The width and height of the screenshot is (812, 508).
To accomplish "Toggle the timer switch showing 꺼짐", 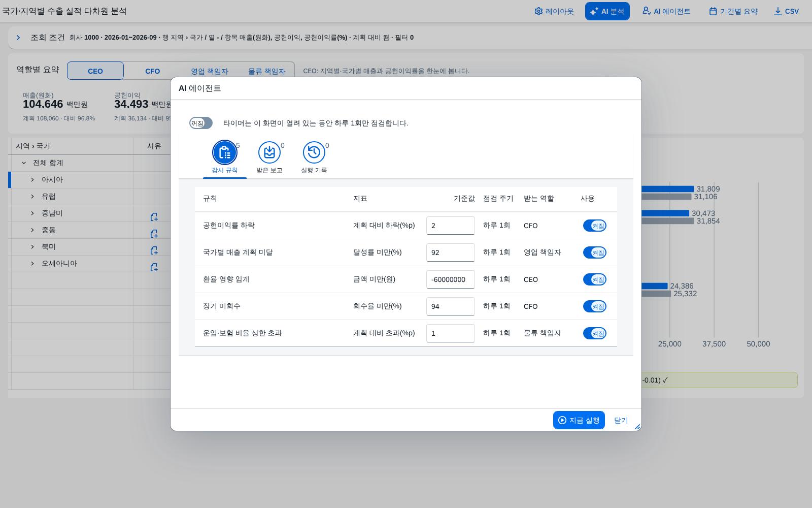I will tap(201, 123).
